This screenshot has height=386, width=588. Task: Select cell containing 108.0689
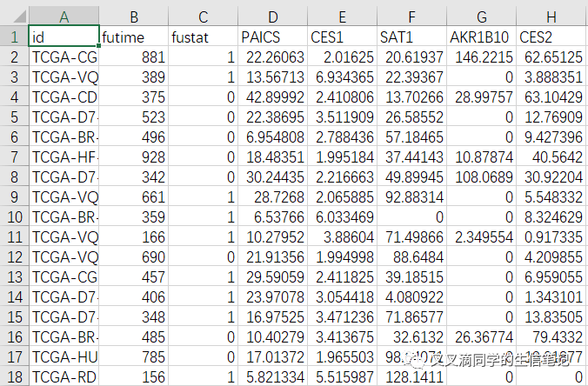tap(482, 176)
